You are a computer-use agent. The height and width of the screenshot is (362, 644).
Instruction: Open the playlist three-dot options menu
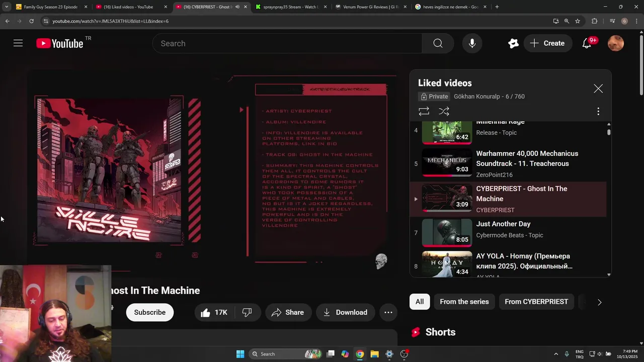pos(598,111)
